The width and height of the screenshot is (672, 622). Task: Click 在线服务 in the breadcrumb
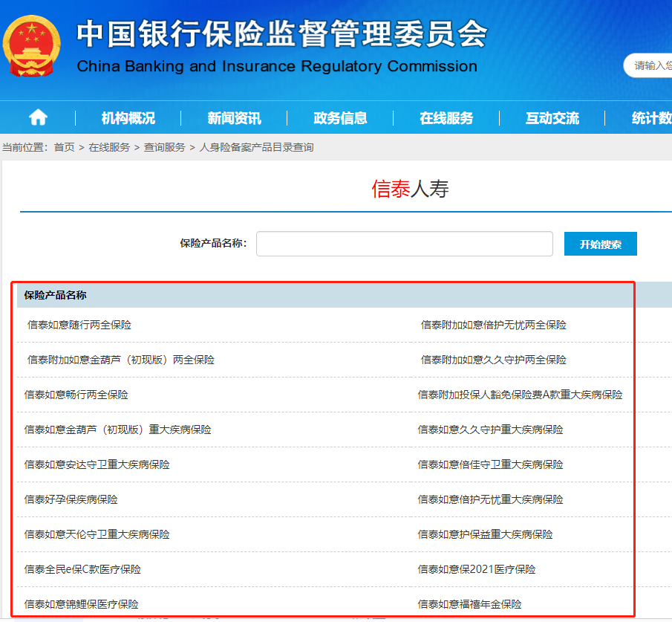pos(109,147)
